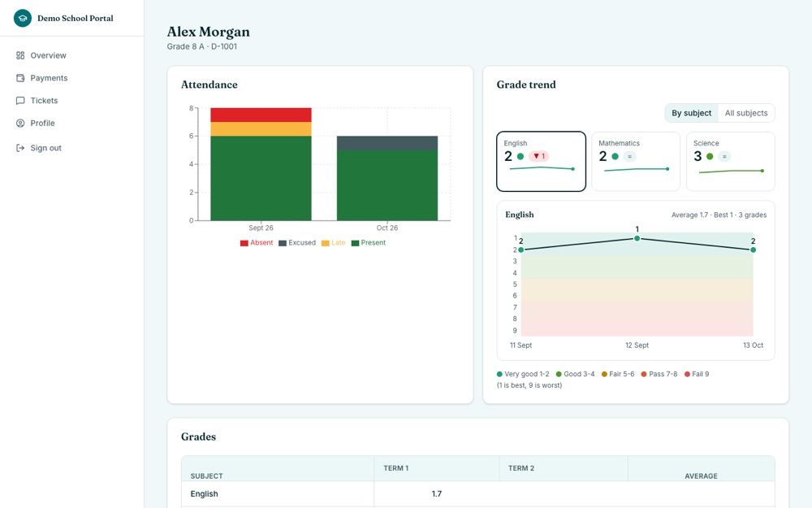Click the Pass 7-8 legend dot

(644, 374)
